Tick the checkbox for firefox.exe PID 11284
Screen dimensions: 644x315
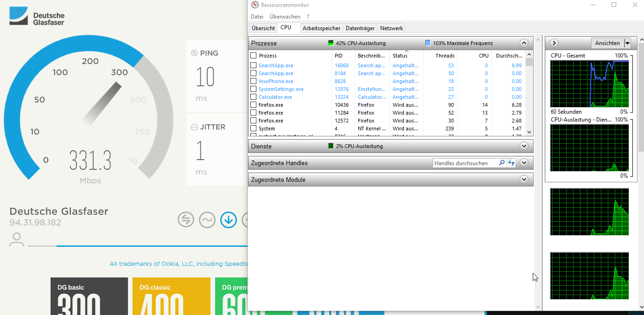pos(254,113)
